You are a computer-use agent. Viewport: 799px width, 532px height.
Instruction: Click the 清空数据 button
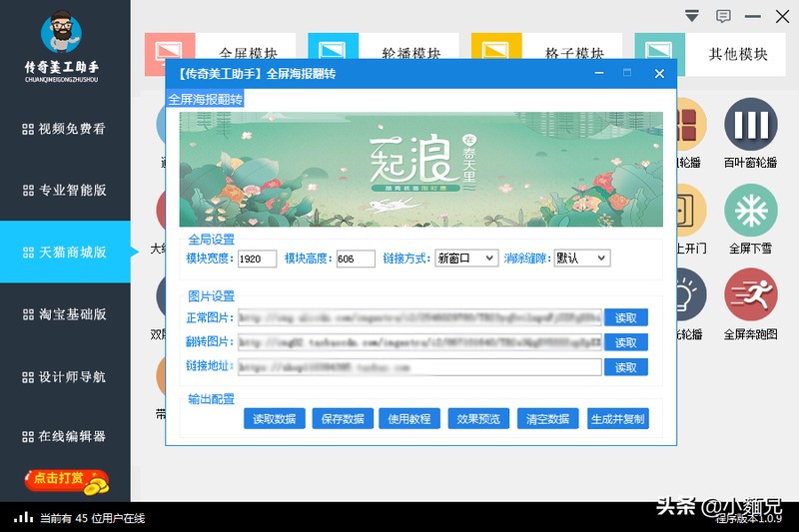pyautogui.click(x=547, y=418)
